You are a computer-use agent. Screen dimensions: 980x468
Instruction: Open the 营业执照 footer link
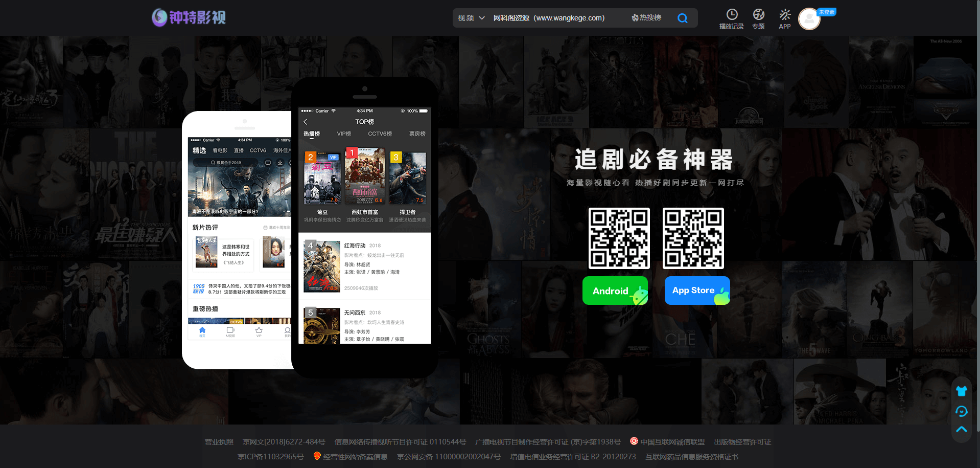coord(219,442)
